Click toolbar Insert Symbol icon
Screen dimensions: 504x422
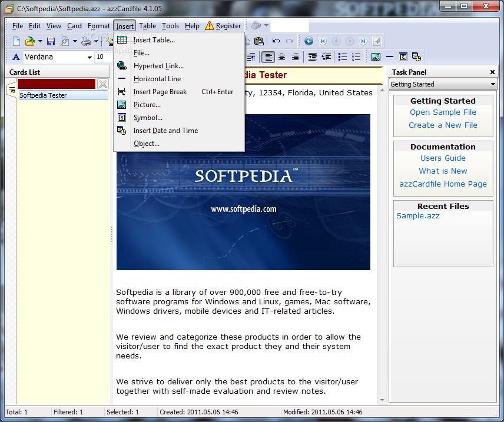click(x=403, y=57)
